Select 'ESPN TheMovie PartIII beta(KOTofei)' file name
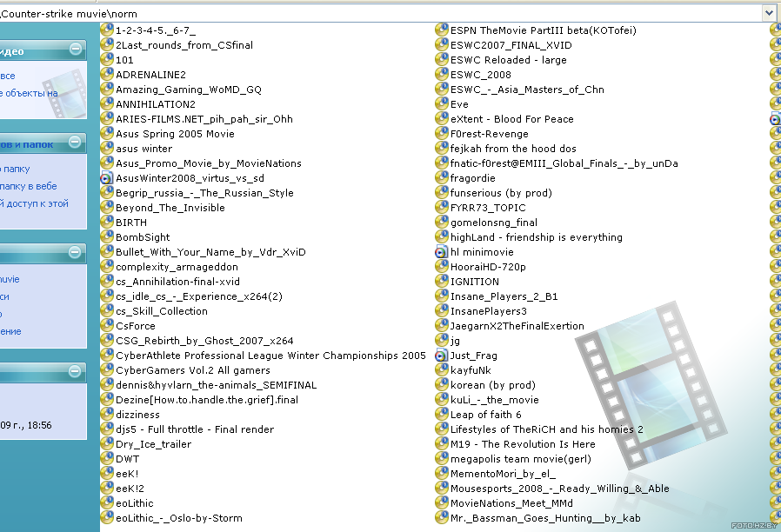Image resolution: width=781 pixels, height=532 pixels. (544, 30)
